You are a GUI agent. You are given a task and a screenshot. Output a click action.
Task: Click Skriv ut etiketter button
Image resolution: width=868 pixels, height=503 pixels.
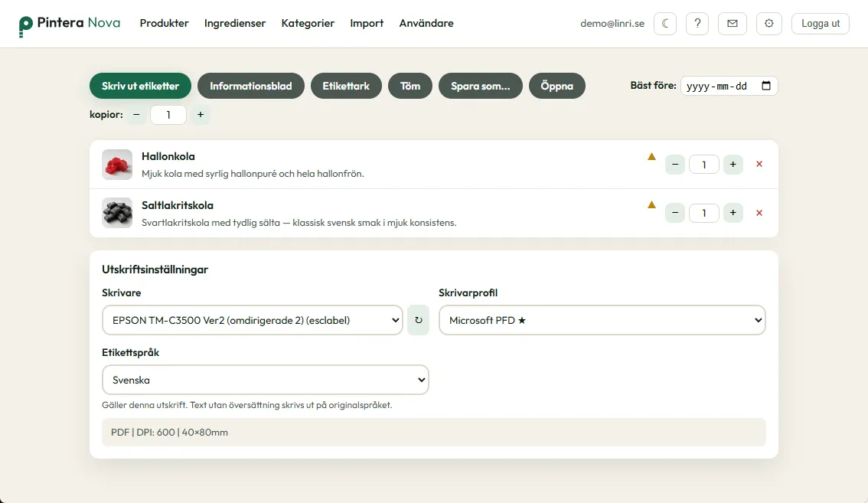pos(141,86)
